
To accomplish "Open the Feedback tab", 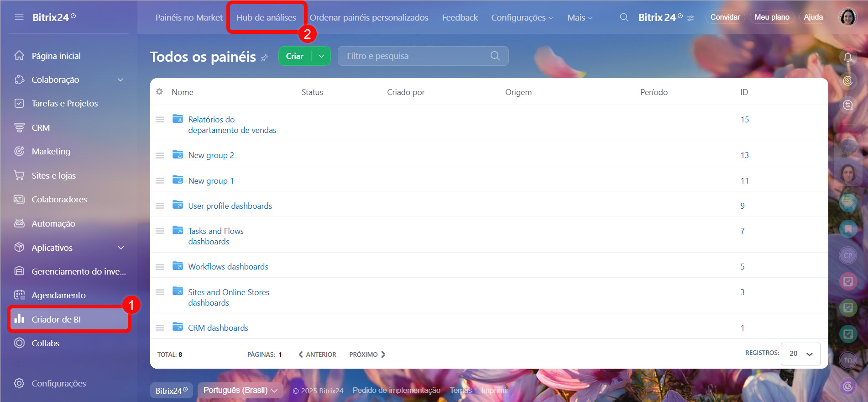I will [460, 17].
